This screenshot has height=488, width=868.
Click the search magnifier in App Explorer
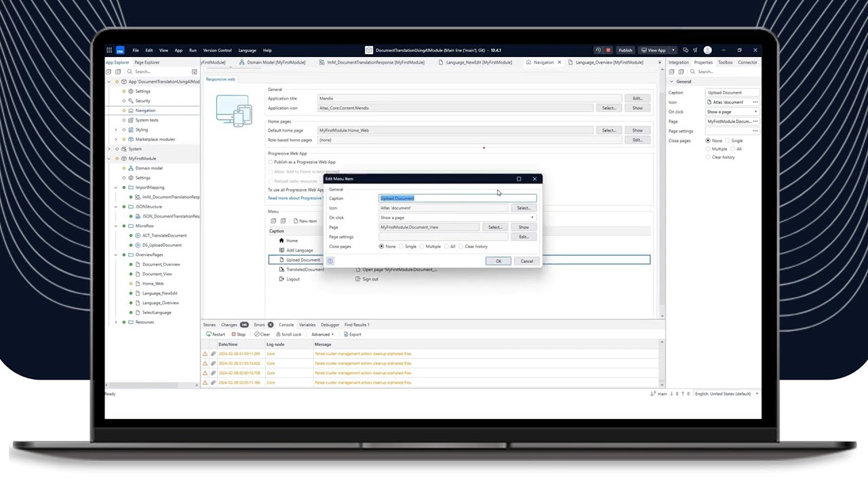[129, 71]
